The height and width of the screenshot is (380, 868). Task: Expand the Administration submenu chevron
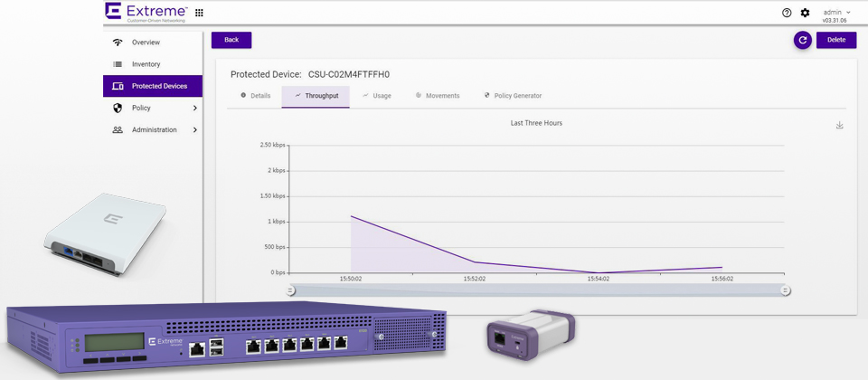click(195, 129)
